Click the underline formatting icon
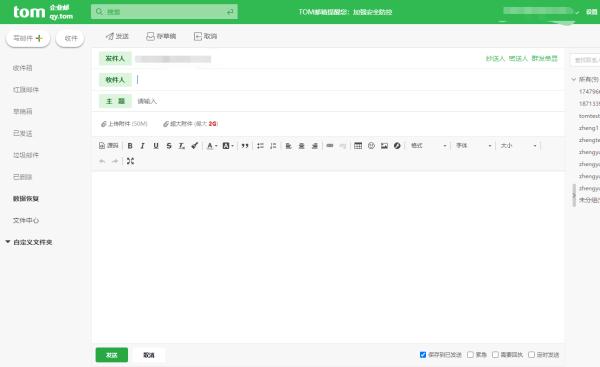The width and height of the screenshot is (600, 367). coord(156,146)
